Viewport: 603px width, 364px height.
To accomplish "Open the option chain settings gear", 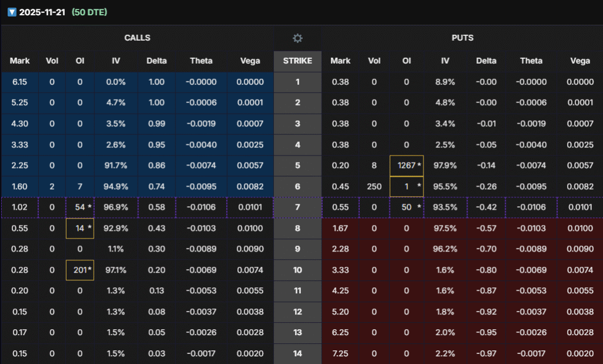I will [x=297, y=38].
